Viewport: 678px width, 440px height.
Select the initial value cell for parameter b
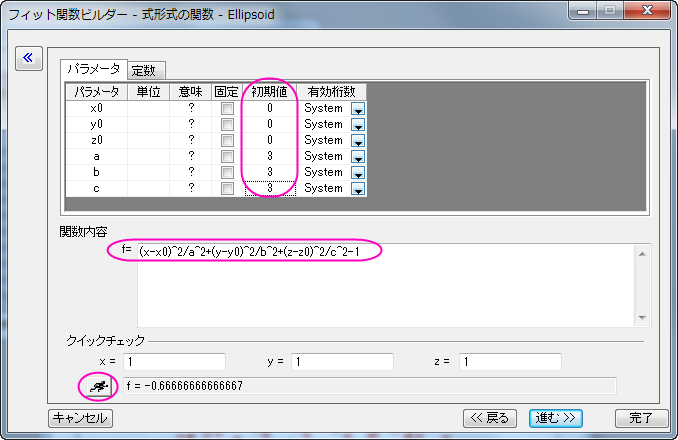(270, 172)
